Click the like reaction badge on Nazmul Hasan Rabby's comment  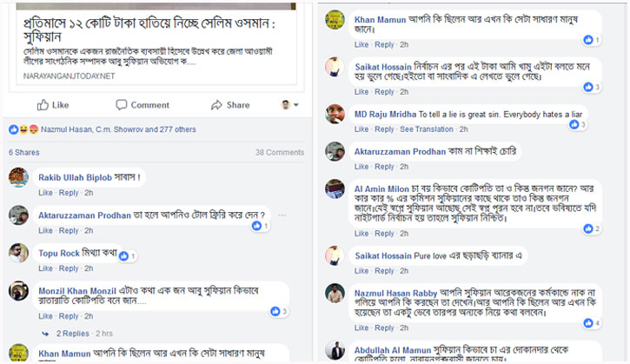[592, 323]
